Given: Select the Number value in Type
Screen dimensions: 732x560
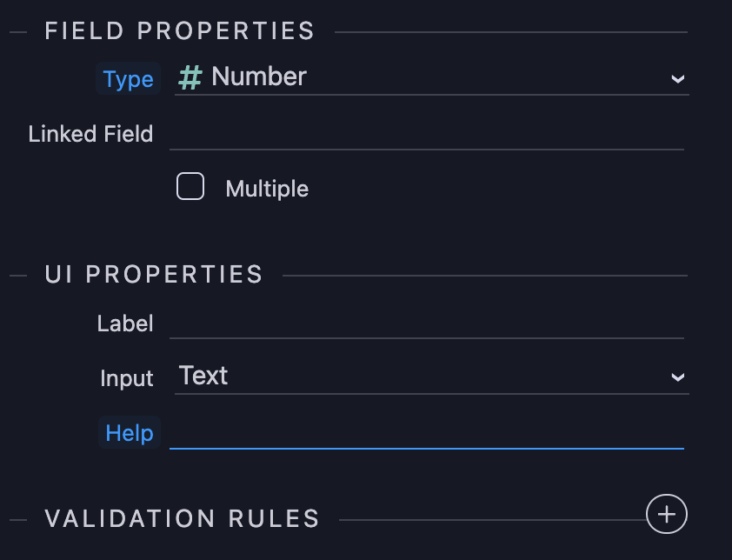Looking at the screenshot, I should click(x=259, y=77).
